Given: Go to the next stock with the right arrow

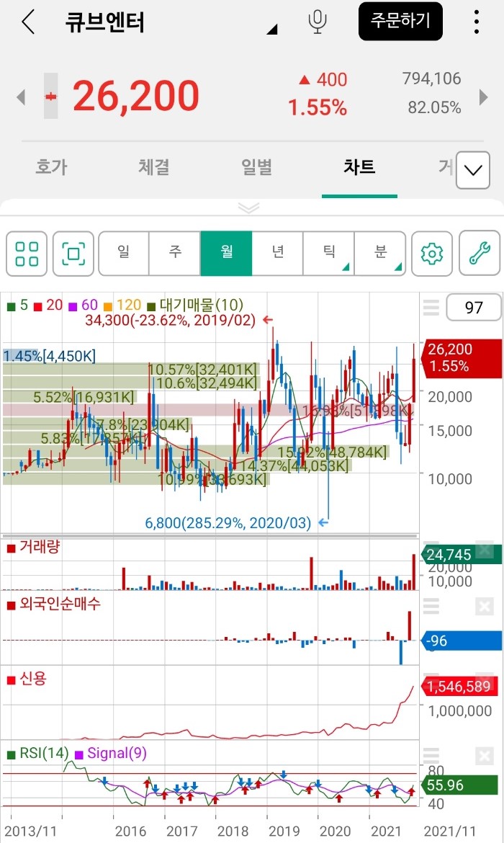Looking at the screenshot, I should click(x=483, y=97).
